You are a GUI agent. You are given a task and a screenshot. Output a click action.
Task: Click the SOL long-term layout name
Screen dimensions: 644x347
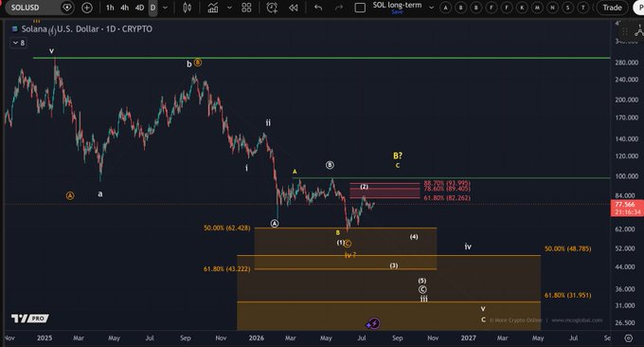tap(397, 5)
